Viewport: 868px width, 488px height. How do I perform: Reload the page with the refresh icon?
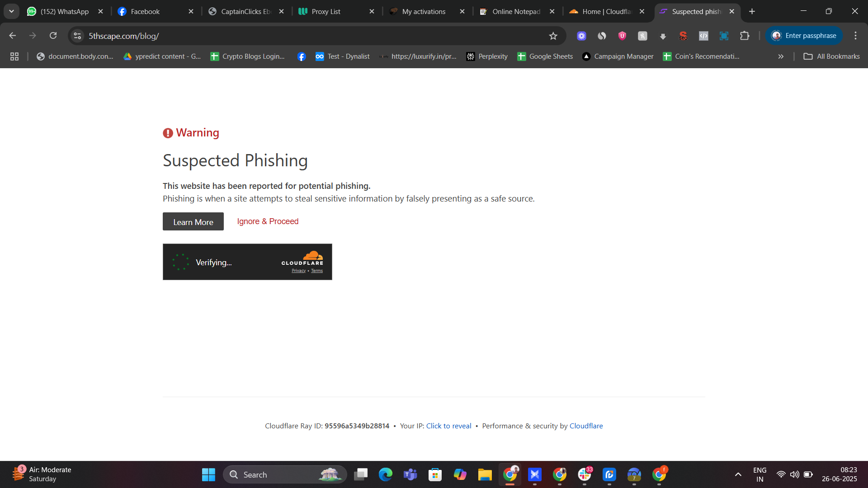coord(53,36)
